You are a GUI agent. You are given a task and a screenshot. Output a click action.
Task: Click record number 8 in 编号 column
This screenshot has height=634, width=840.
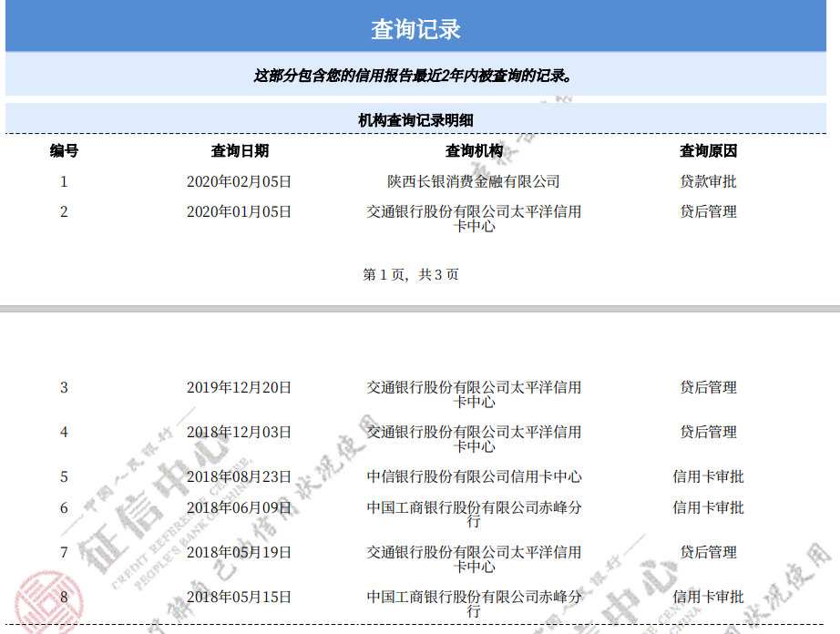pos(64,597)
